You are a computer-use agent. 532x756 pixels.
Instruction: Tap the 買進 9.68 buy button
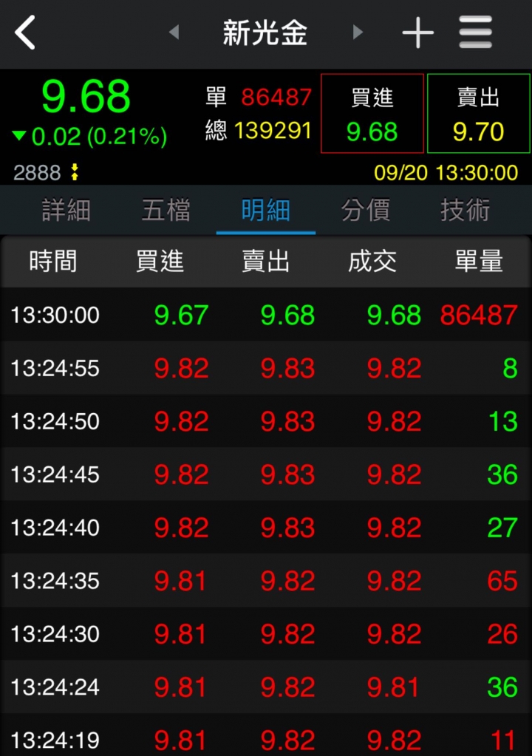372,113
